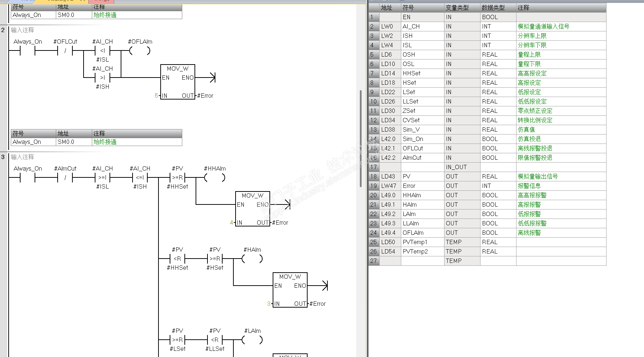Select the IN_OUT variable type cell
This screenshot has height=357, width=644.
point(462,167)
